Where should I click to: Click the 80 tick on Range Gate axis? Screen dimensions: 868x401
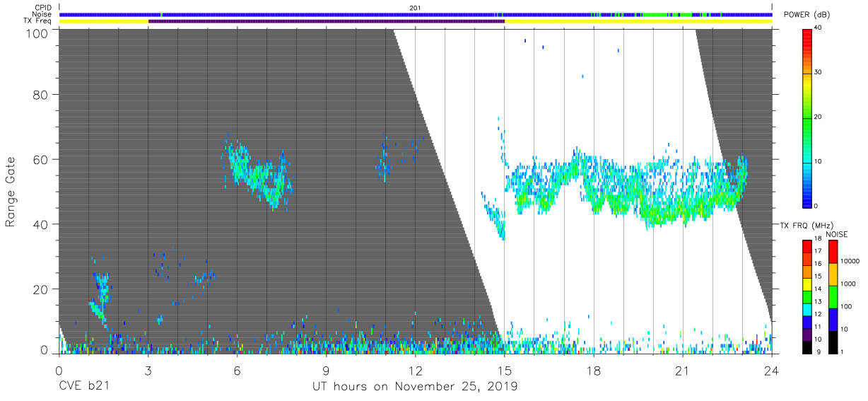coord(40,94)
